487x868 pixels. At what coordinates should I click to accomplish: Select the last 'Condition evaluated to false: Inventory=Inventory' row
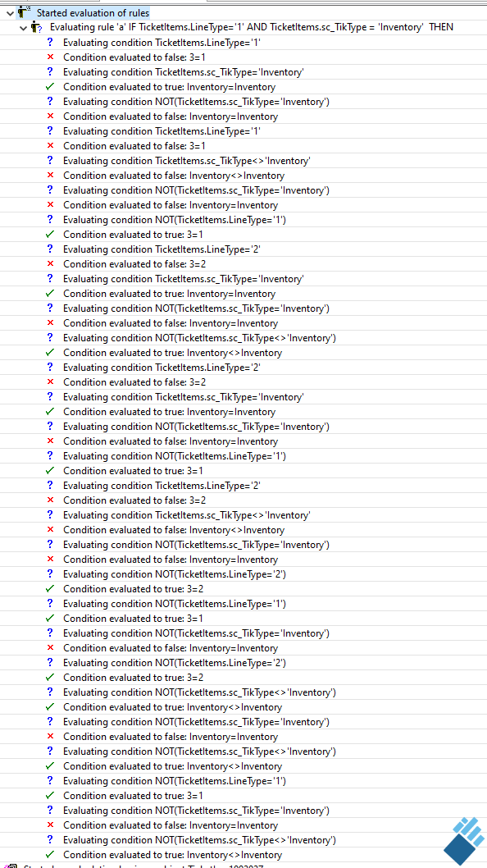click(171, 825)
